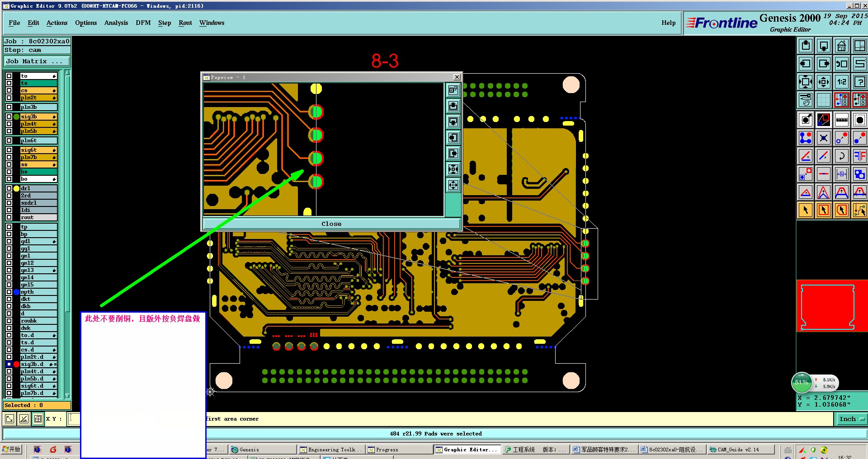Switch to Engineering Toolkit taskbar window
This screenshot has width=868, height=459.
331,450
